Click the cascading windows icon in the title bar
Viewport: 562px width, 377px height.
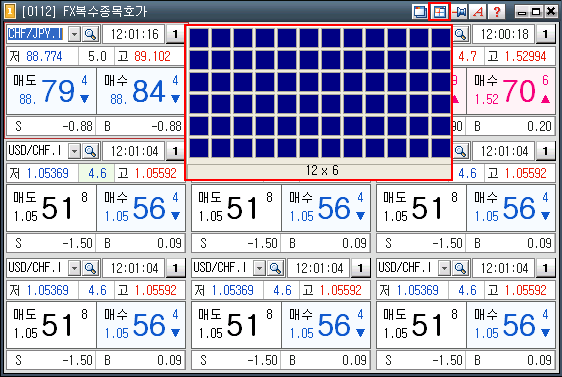pyautogui.click(x=419, y=11)
